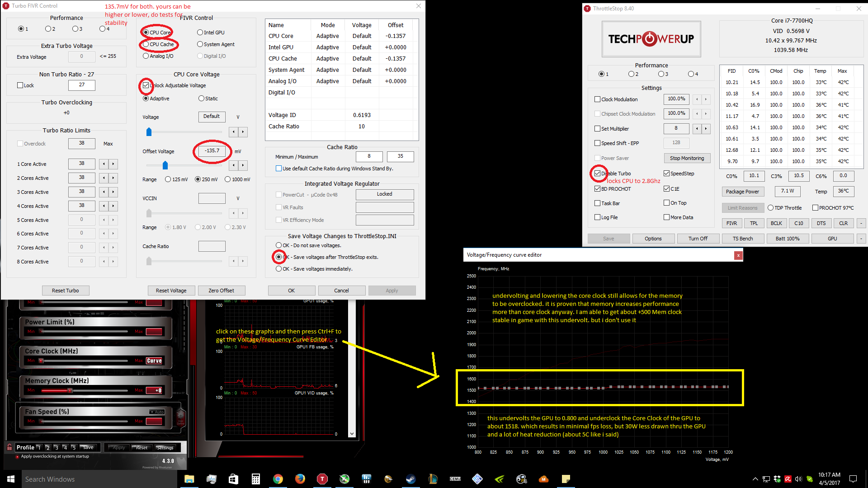This screenshot has width=868, height=488.
Task: Click the Search Windows box
Action: click(99, 479)
